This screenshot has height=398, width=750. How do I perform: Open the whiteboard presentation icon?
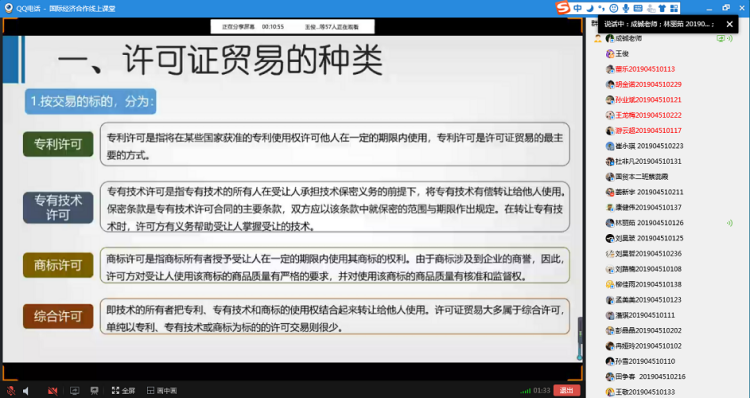[94, 391]
